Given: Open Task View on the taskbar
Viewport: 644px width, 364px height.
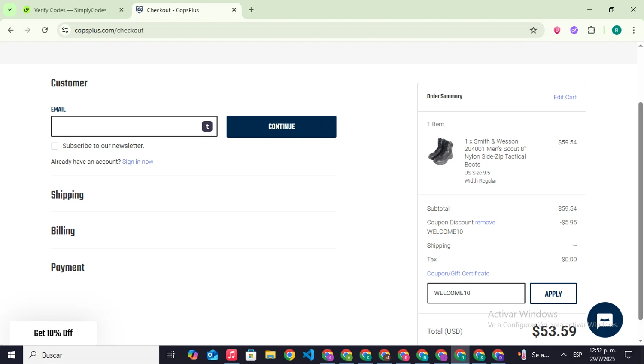Looking at the screenshot, I should pos(170,355).
